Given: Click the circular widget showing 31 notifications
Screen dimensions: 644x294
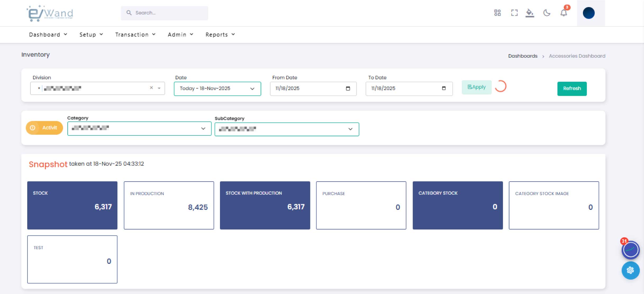Looking at the screenshot, I should pyautogui.click(x=630, y=250).
